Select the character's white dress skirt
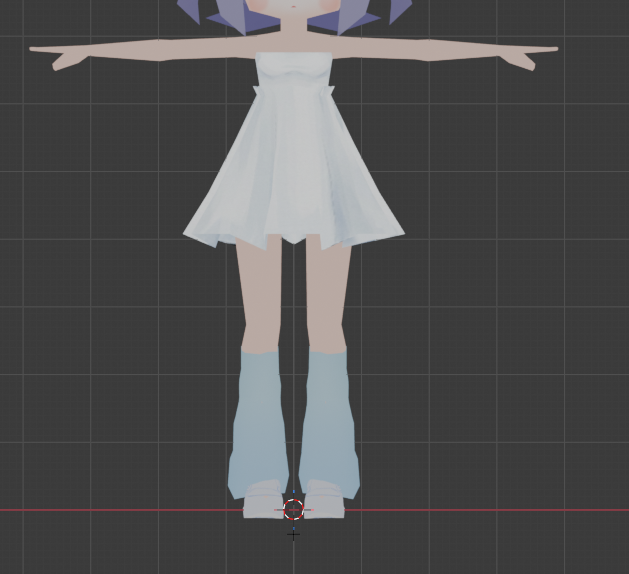 tap(294, 168)
